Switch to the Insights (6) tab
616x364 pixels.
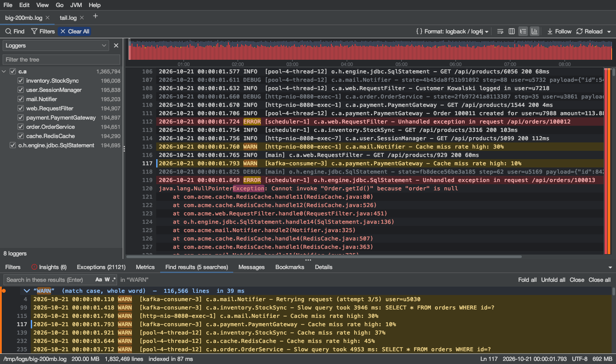pos(49,267)
